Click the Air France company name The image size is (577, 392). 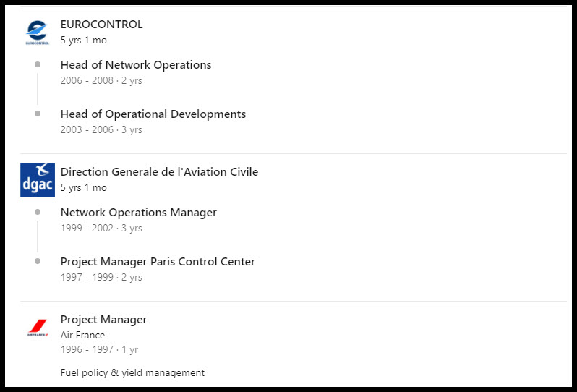(83, 335)
